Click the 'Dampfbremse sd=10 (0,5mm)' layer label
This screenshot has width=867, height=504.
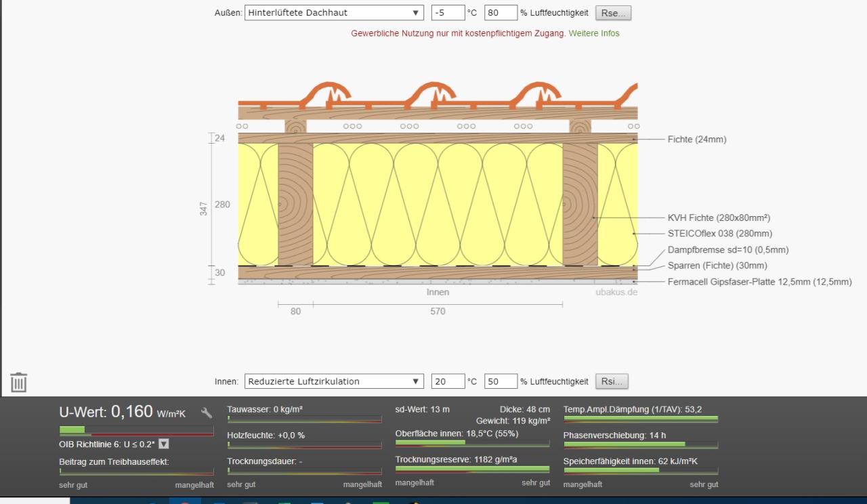click(x=727, y=250)
